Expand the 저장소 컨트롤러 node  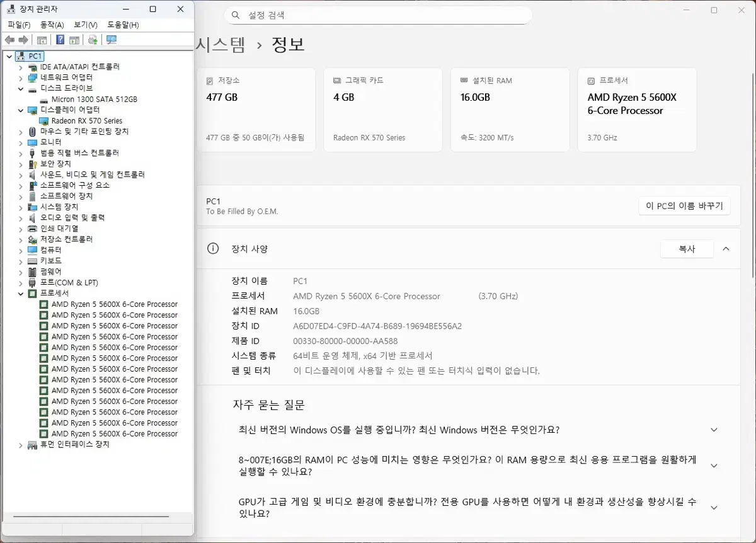[x=21, y=239]
